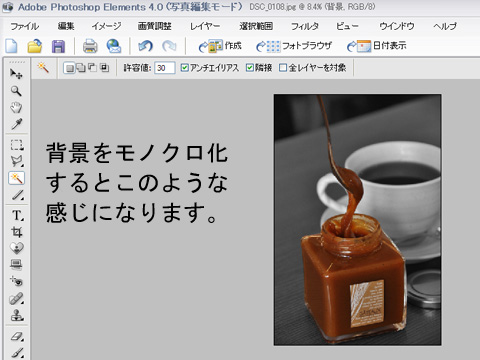
Task: Click the 許容値 input field
Action: click(165, 68)
